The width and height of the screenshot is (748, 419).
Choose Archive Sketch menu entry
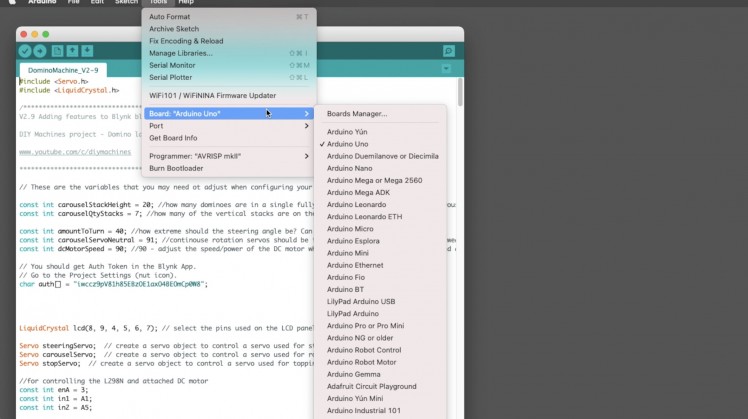coord(229,29)
